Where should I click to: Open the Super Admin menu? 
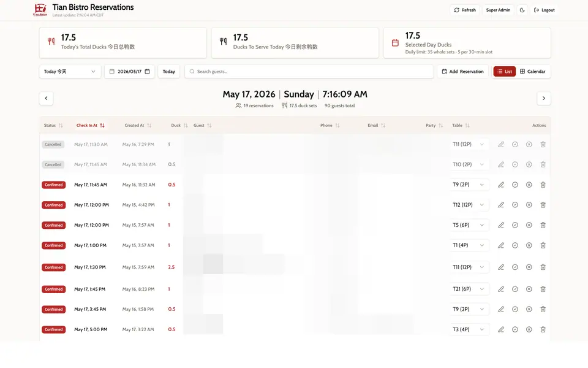pyautogui.click(x=498, y=10)
